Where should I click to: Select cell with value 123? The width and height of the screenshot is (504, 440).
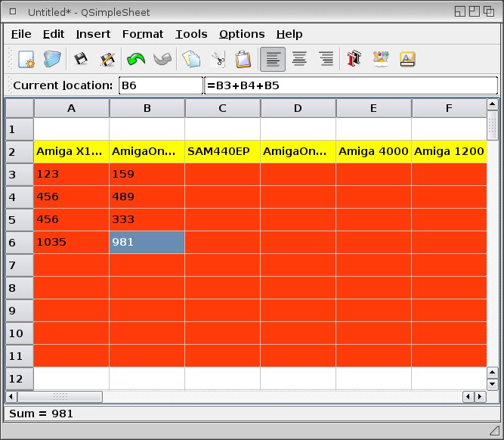click(x=71, y=175)
